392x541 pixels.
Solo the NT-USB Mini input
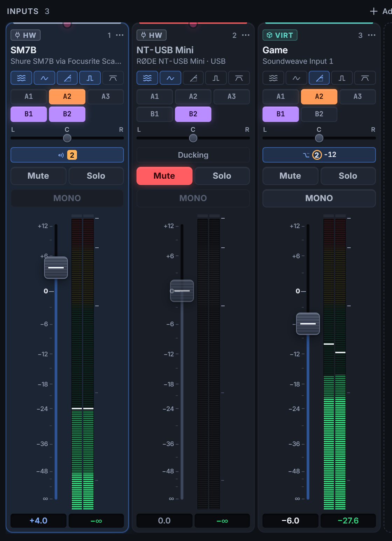(x=222, y=176)
